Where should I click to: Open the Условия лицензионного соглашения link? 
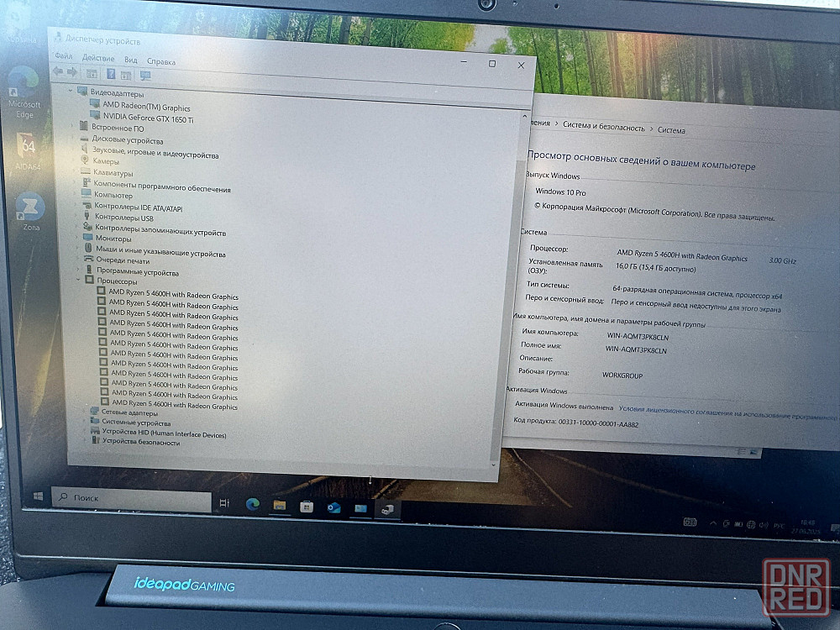729,413
